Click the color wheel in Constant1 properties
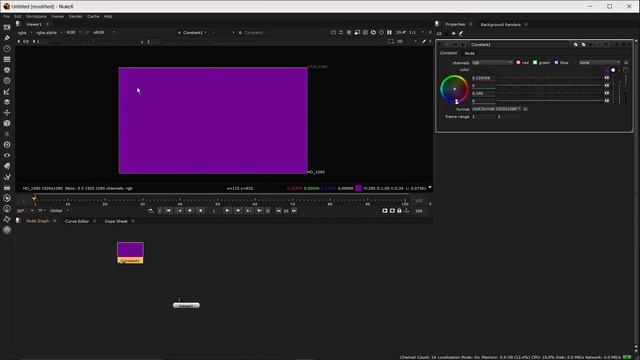This screenshot has width=640, height=360. click(454, 89)
